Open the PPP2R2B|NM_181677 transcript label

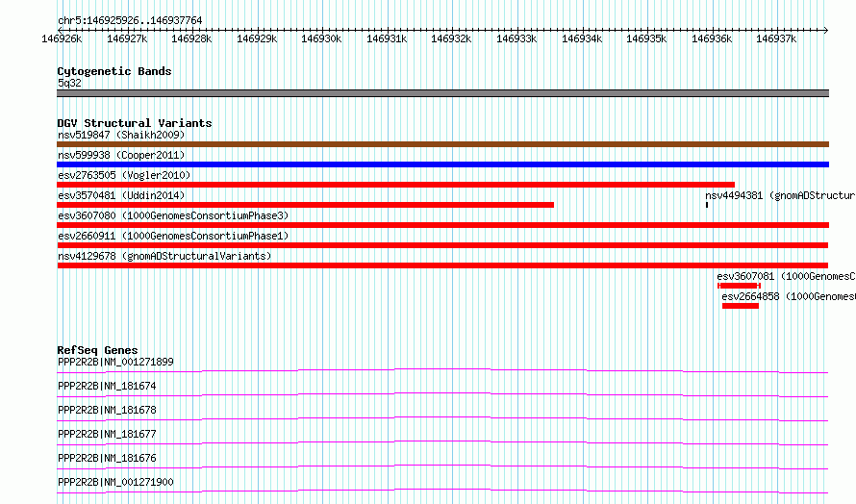(107, 434)
